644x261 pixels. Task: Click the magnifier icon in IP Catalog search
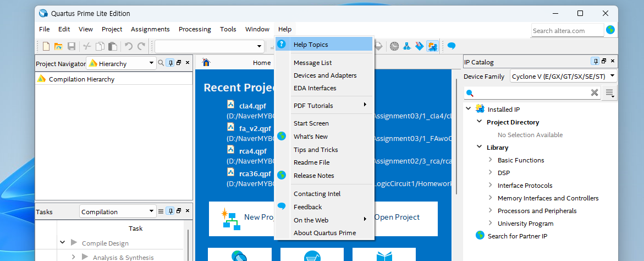pos(470,93)
